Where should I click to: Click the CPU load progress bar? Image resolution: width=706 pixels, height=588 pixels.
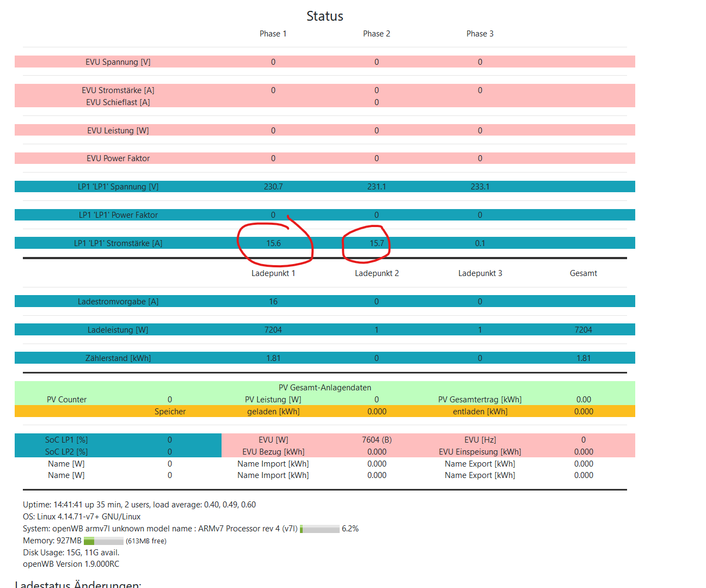pos(320,529)
